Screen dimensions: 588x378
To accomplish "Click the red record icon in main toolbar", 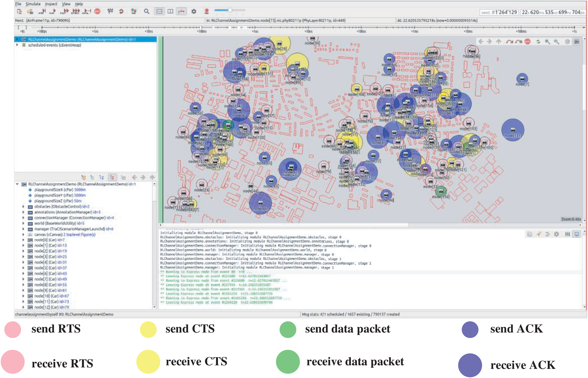I will coord(207,11).
